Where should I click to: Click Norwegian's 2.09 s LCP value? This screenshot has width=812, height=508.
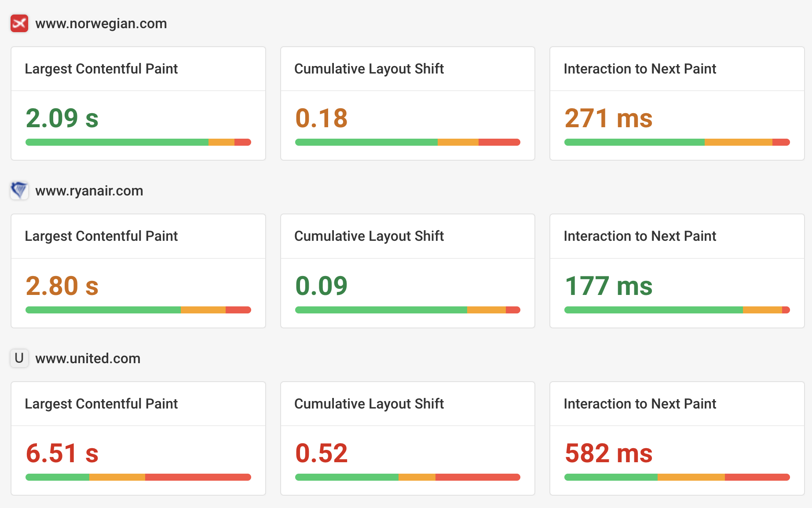tap(62, 118)
